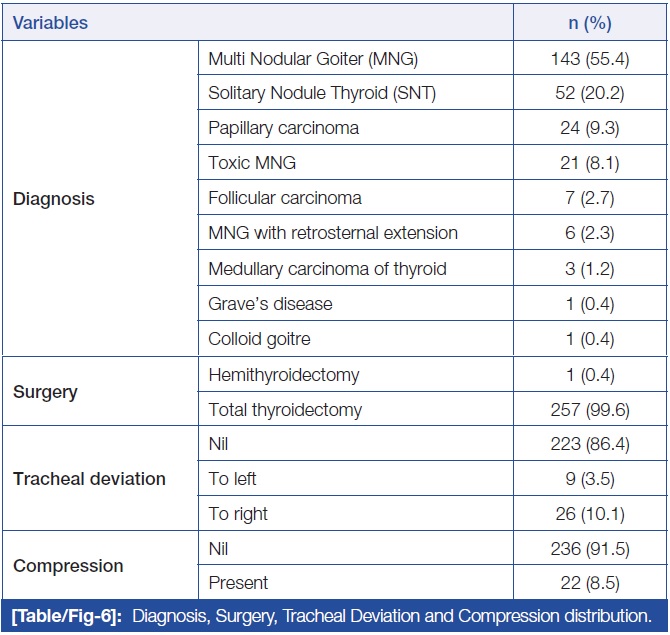The width and height of the screenshot is (670, 635).
Task: Click the Surgery category cell
Action: tap(46, 392)
